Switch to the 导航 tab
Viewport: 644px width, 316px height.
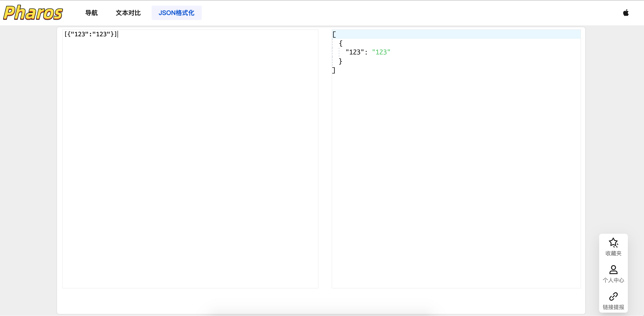pyautogui.click(x=91, y=13)
